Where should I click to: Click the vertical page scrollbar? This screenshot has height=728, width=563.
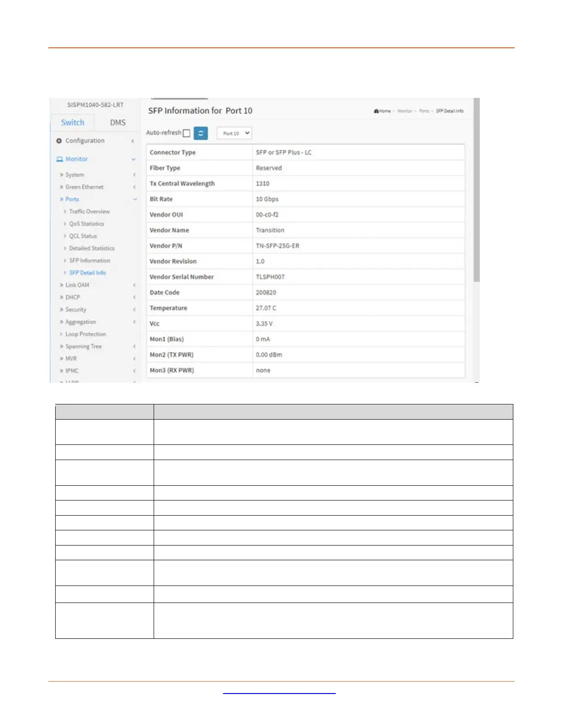[x=477, y=193]
